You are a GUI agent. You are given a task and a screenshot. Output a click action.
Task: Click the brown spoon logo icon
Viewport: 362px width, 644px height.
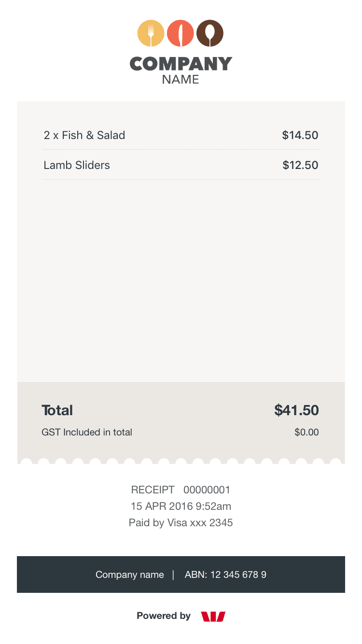(x=210, y=33)
